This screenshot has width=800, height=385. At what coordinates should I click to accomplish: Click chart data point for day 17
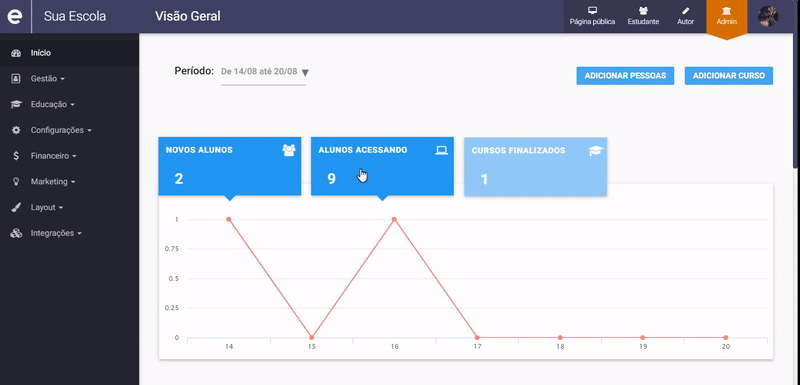(477, 338)
